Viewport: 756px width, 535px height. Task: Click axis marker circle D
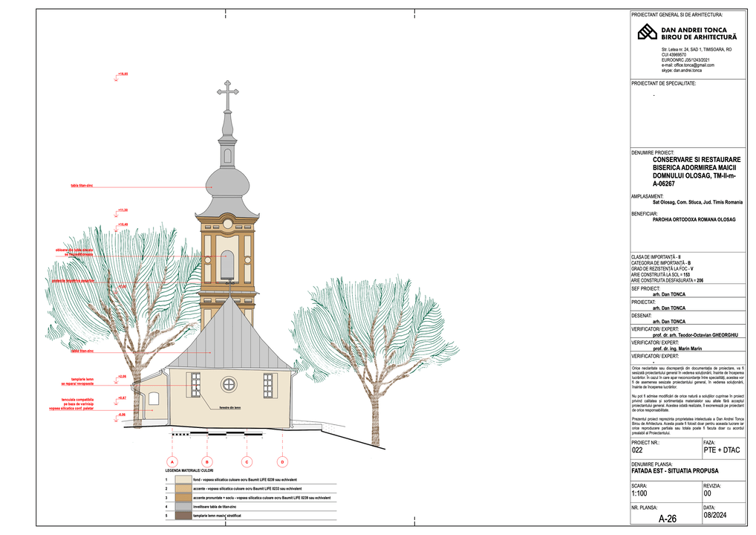pyautogui.click(x=282, y=461)
